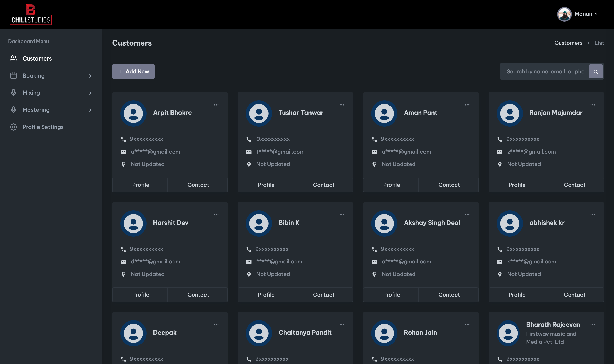This screenshot has width=614, height=364.
Task: Open more options on Rohan Jain card
Action: click(x=467, y=325)
